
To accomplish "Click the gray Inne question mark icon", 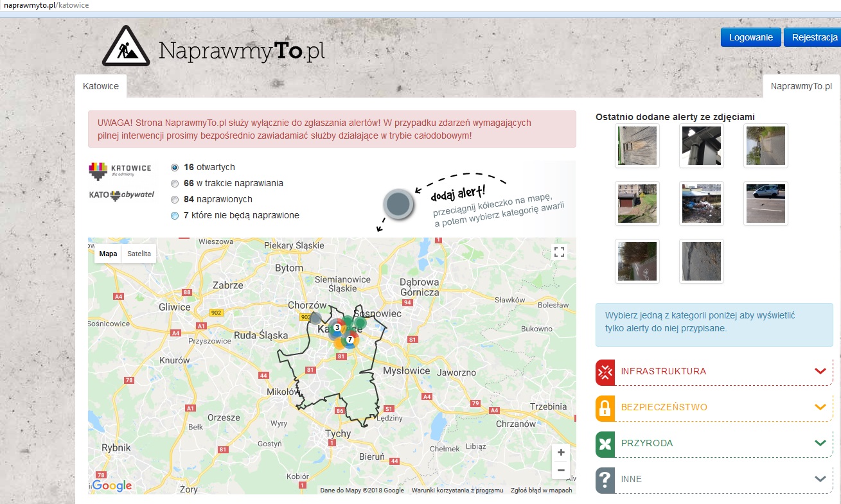I will (605, 480).
